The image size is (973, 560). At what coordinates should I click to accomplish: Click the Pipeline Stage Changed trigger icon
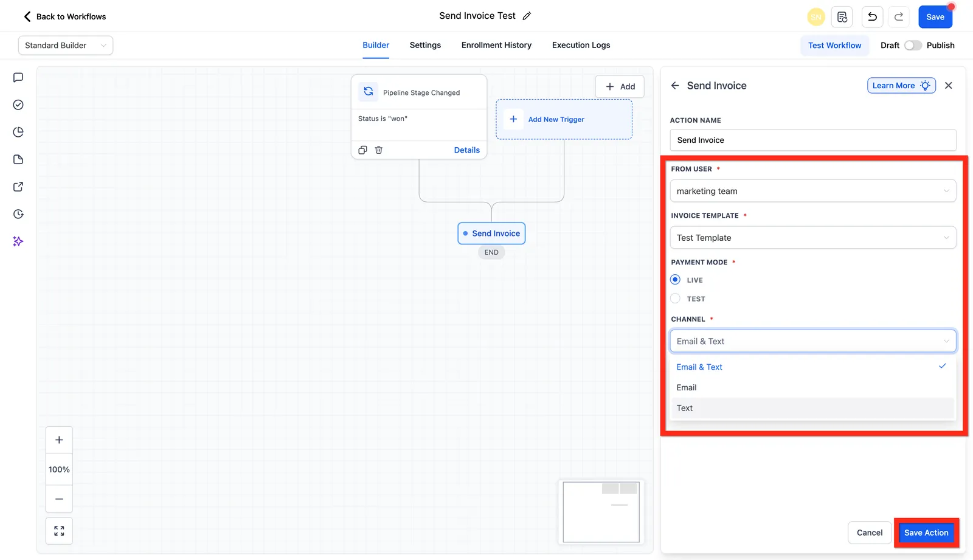pyautogui.click(x=368, y=92)
